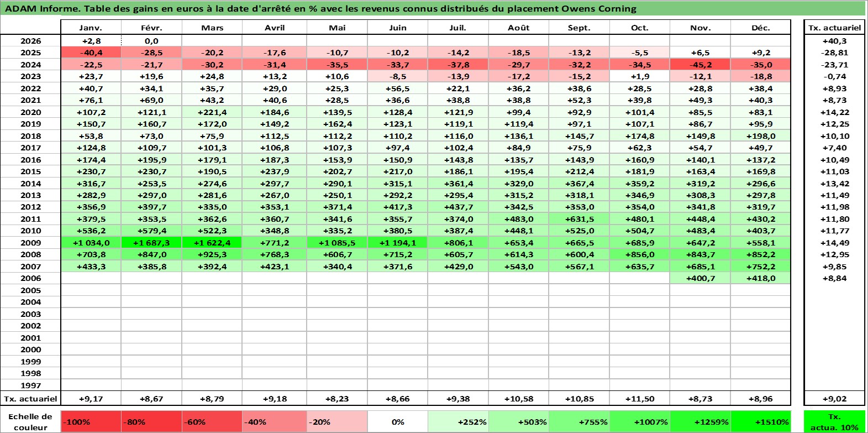Click the 1997 row label
This screenshot has width=868, height=433.
30,385
